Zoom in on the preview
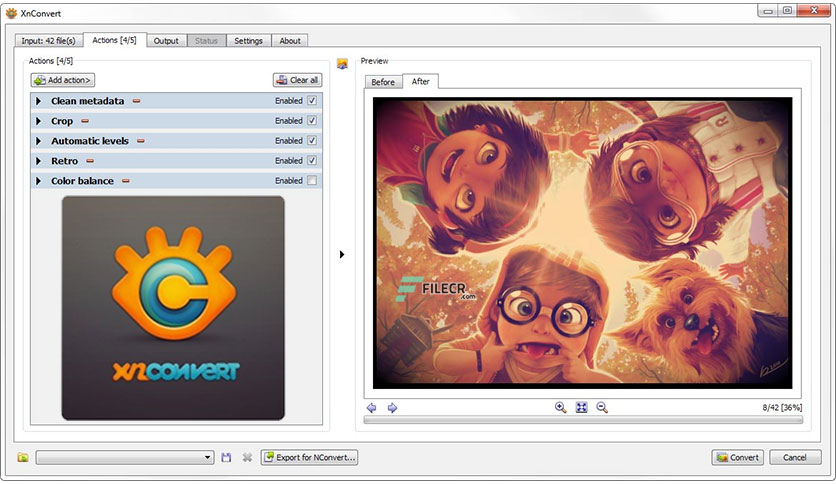 560,408
